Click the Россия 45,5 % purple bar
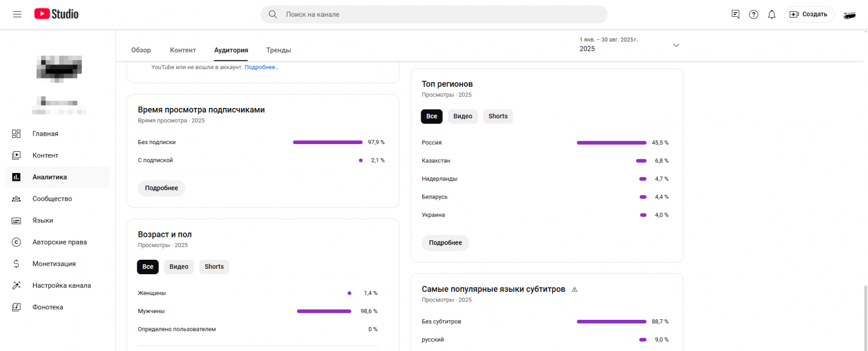 pos(611,143)
